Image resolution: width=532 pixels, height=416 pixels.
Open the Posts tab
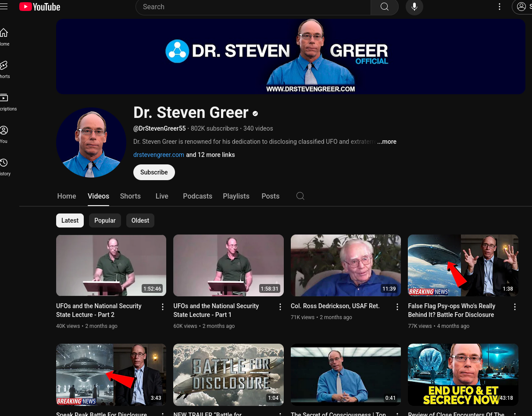pyautogui.click(x=270, y=196)
